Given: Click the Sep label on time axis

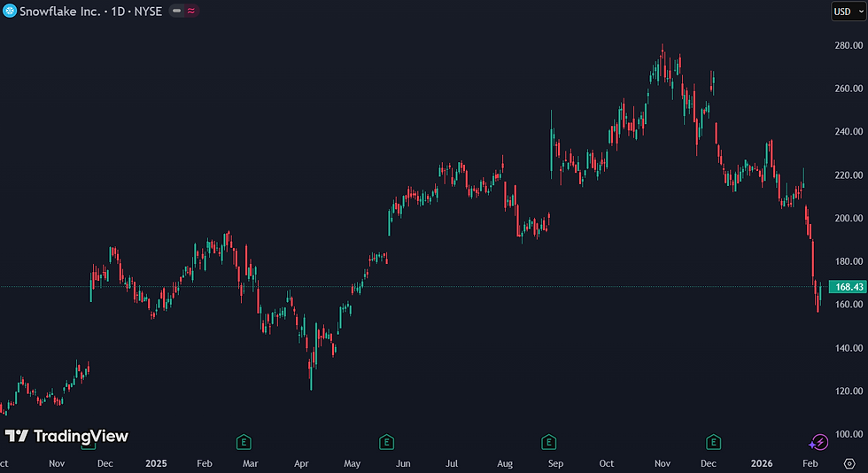Looking at the screenshot, I should tap(556, 463).
